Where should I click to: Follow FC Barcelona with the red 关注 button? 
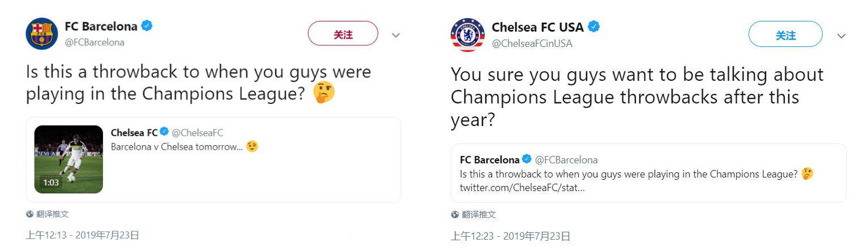[x=343, y=34]
